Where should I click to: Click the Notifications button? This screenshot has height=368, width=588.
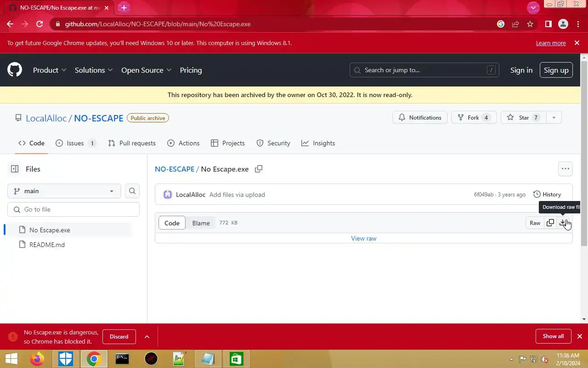tap(420, 118)
